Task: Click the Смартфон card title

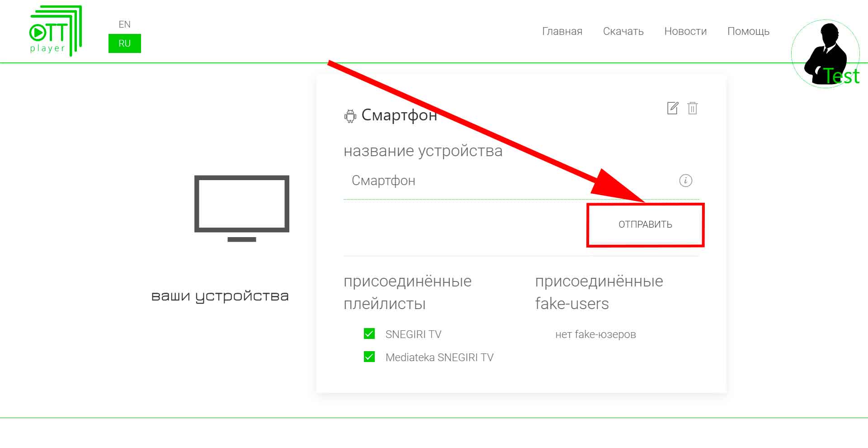Action: tap(399, 116)
